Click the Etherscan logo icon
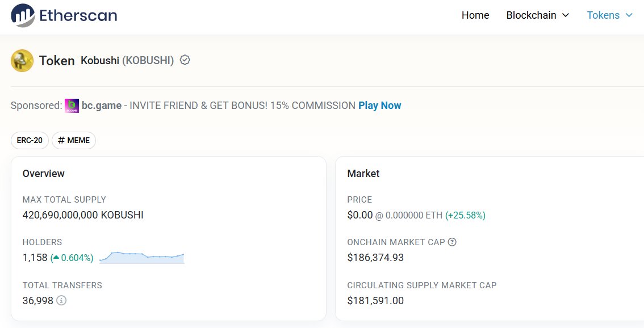The width and height of the screenshot is (644, 328). (x=23, y=15)
